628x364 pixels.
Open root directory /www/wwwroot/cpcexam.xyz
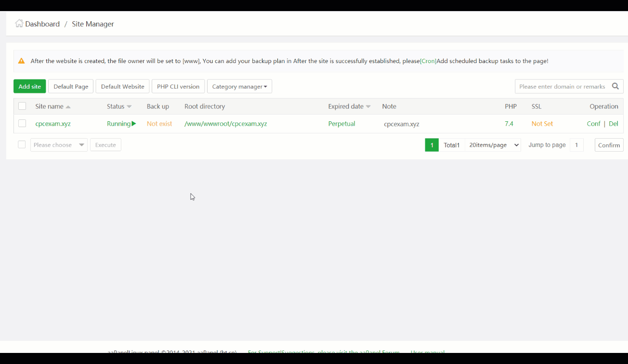click(225, 124)
